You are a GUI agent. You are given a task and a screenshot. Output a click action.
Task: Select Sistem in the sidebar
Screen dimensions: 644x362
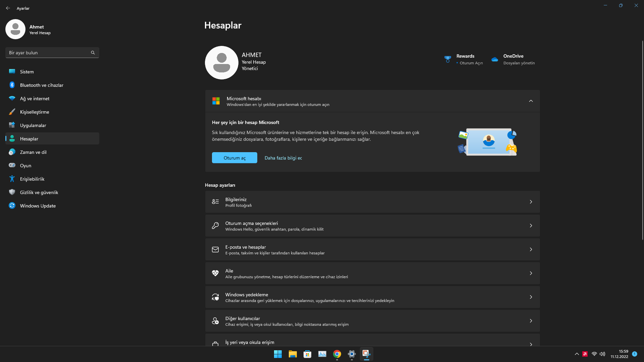click(27, 72)
